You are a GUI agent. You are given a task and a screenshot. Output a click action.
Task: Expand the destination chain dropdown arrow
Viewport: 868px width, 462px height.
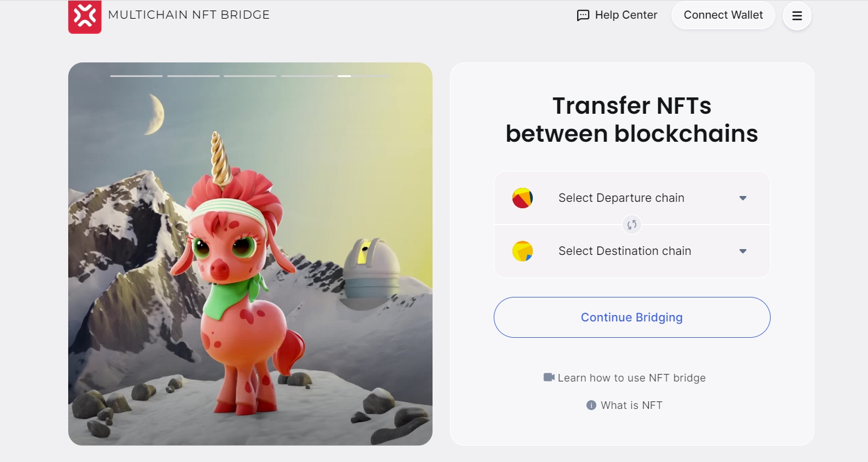[x=743, y=251]
